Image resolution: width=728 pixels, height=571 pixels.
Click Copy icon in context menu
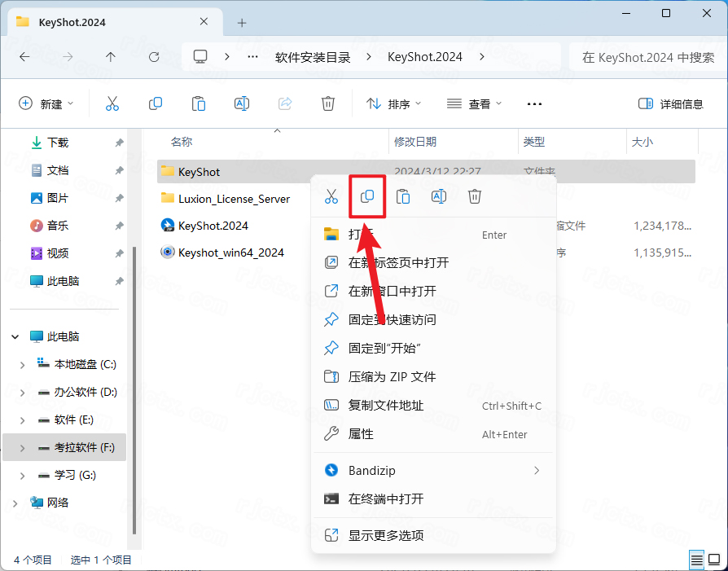[x=367, y=196]
